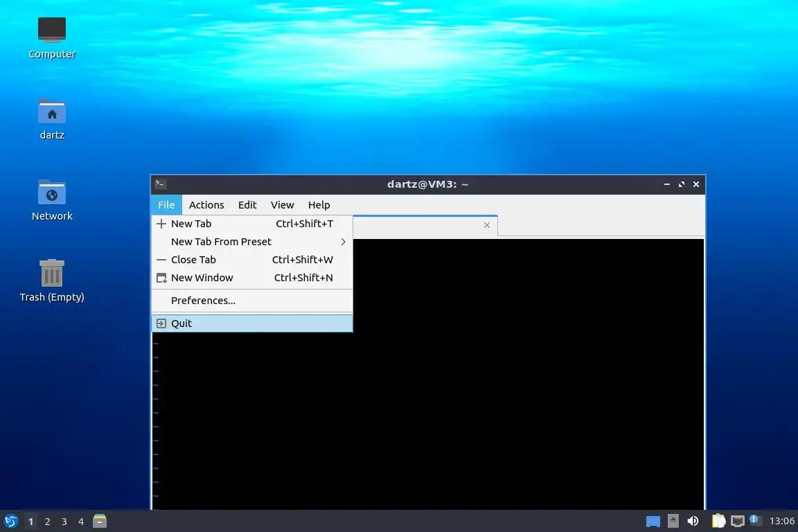798x532 pixels.
Task: Open the Computer desktop icon
Action: pyautogui.click(x=52, y=38)
